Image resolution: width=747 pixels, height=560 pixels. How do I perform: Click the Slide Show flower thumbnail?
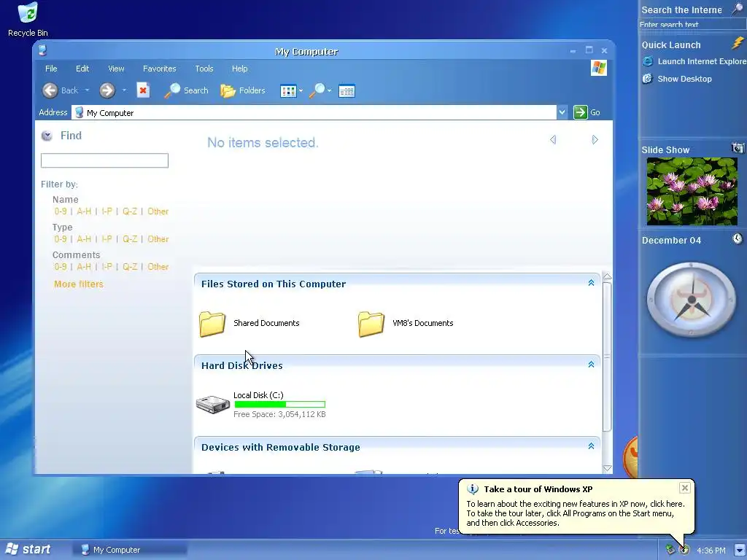coord(692,192)
